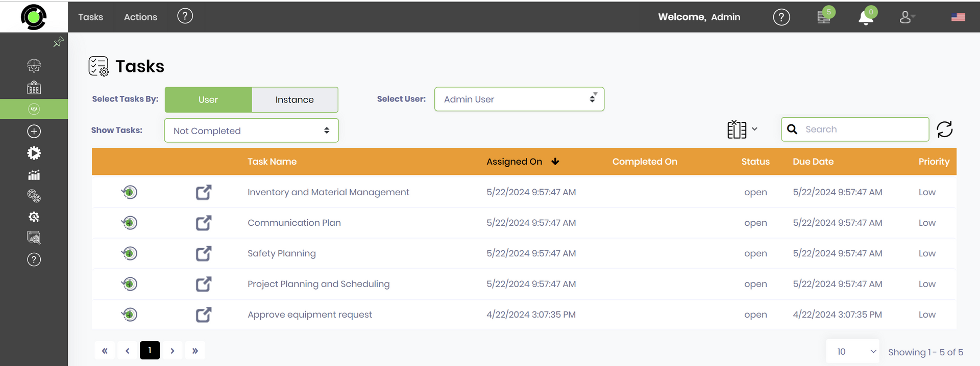The height and width of the screenshot is (366, 980).
Task: Switch task selection to Instance
Action: [x=295, y=100]
